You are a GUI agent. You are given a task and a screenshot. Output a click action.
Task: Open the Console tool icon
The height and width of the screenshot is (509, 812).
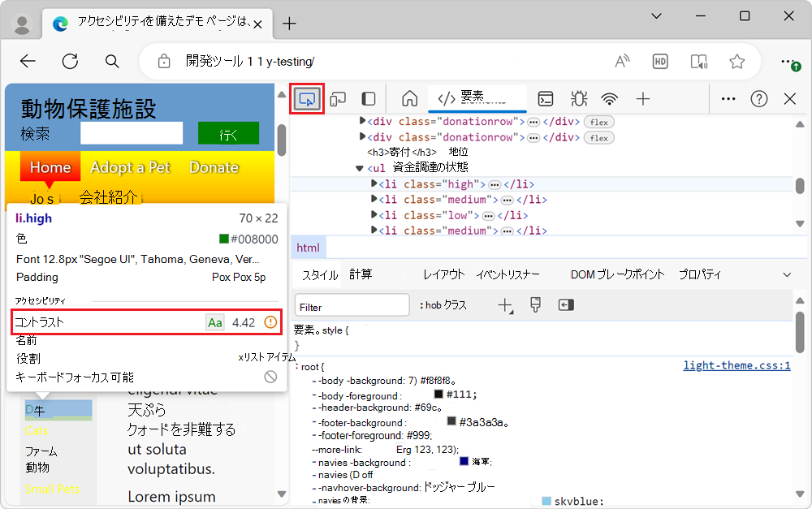[x=546, y=98]
